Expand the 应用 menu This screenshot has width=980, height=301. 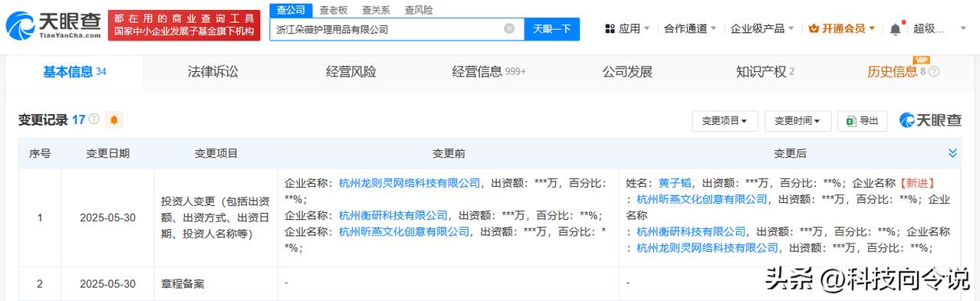pos(627,29)
